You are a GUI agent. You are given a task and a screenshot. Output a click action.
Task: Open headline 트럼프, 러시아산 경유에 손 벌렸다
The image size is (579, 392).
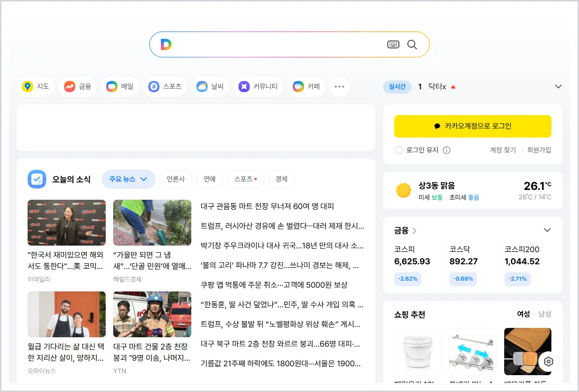pos(282,226)
